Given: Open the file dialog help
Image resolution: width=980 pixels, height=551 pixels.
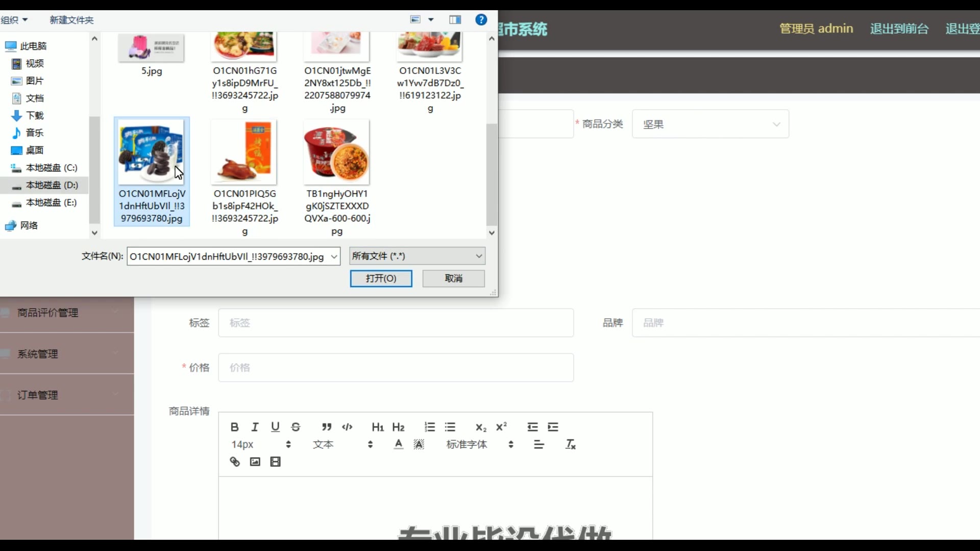Looking at the screenshot, I should point(481,20).
